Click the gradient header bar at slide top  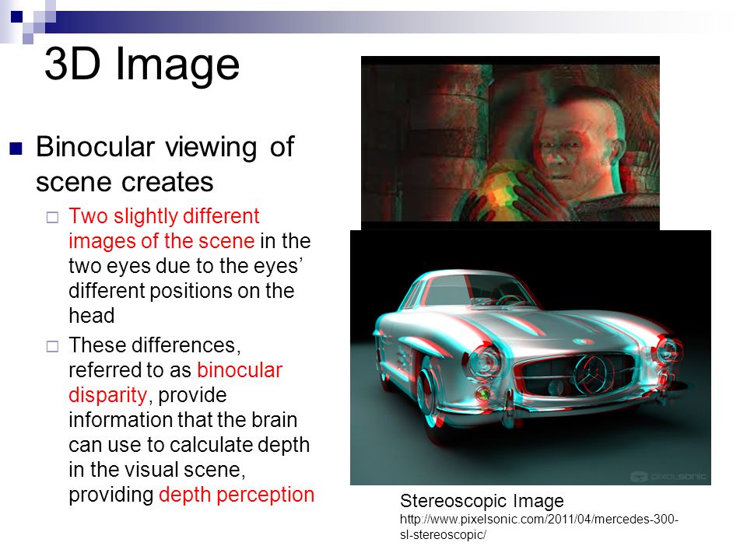(389, 16)
